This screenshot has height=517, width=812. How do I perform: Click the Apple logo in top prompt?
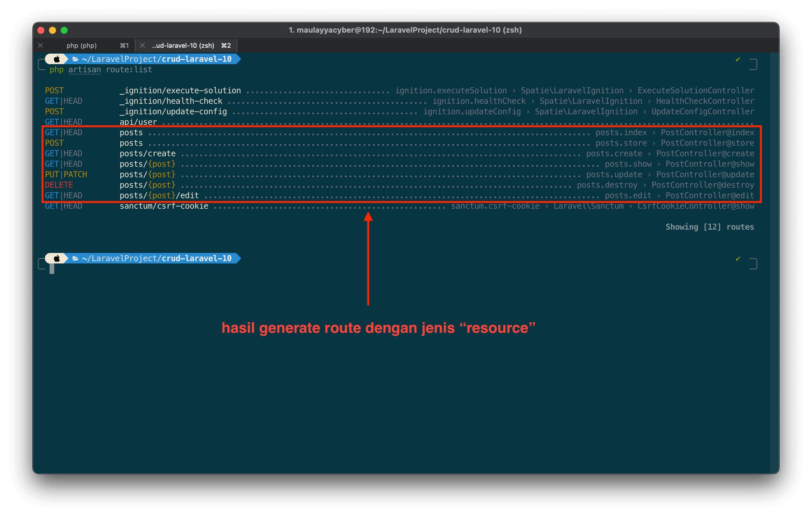click(57, 59)
